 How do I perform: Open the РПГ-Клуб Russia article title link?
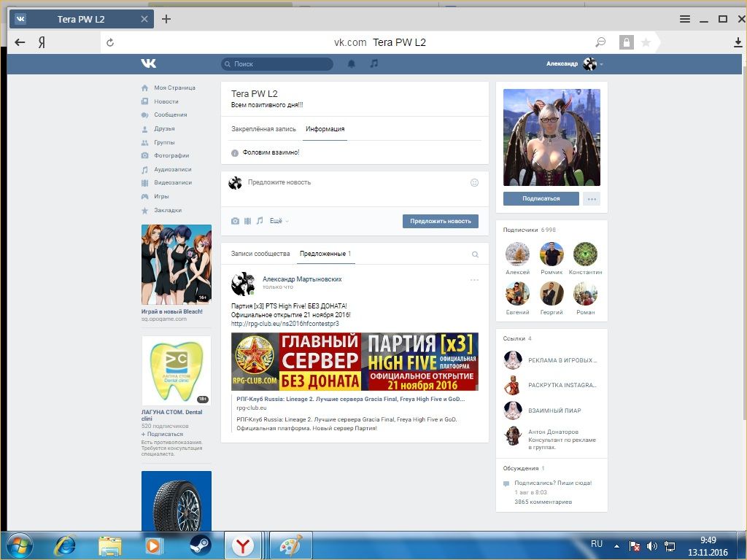tap(351, 399)
